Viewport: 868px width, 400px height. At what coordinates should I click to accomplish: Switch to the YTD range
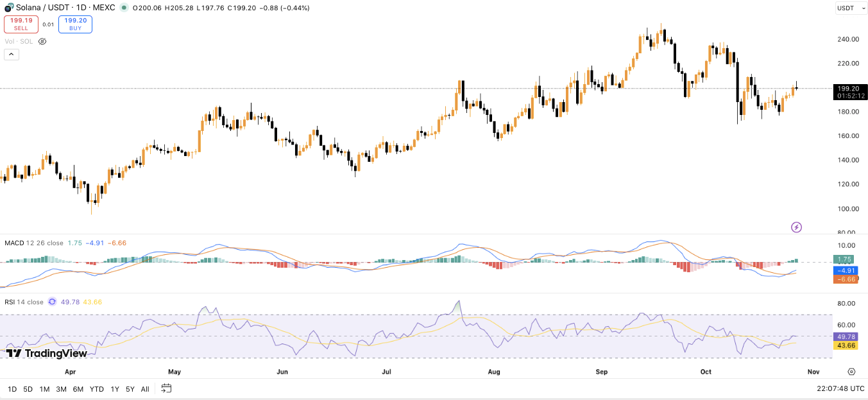pyautogui.click(x=97, y=389)
